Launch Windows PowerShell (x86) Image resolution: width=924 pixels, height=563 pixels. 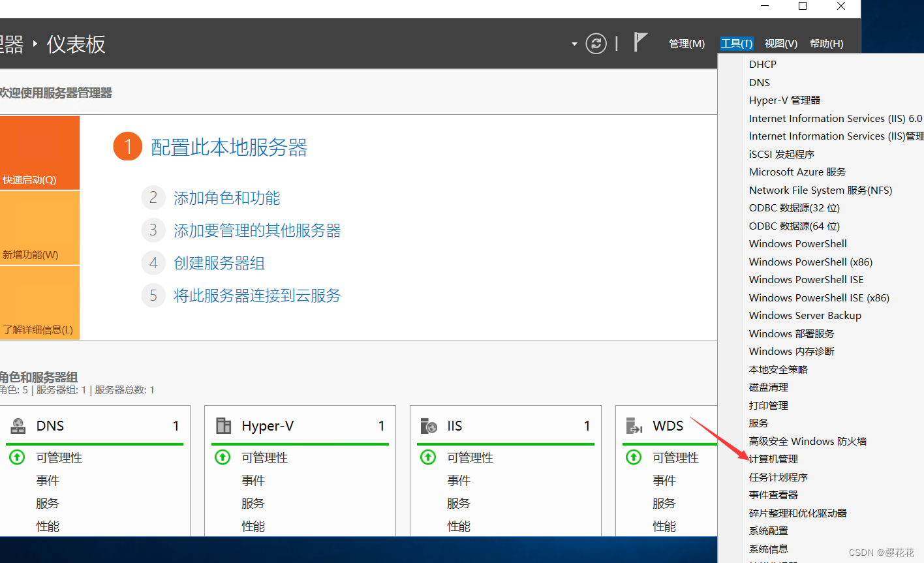click(x=811, y=262)
